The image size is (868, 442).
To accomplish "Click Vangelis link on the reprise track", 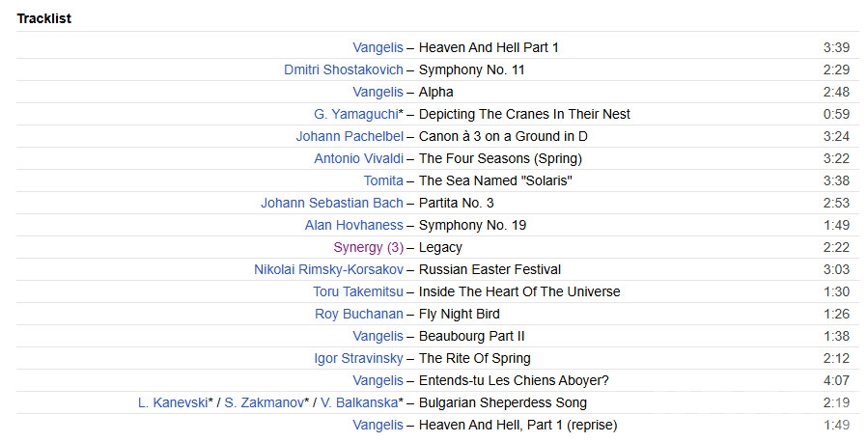I will (x=378, y=425).
